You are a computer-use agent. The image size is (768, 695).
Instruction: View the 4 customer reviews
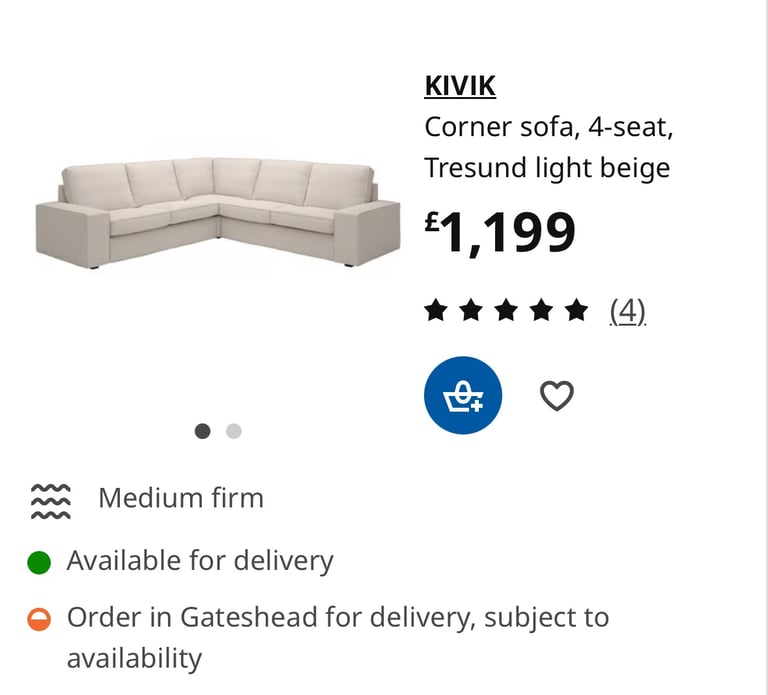pyautogui.click(x=628, y=311)
